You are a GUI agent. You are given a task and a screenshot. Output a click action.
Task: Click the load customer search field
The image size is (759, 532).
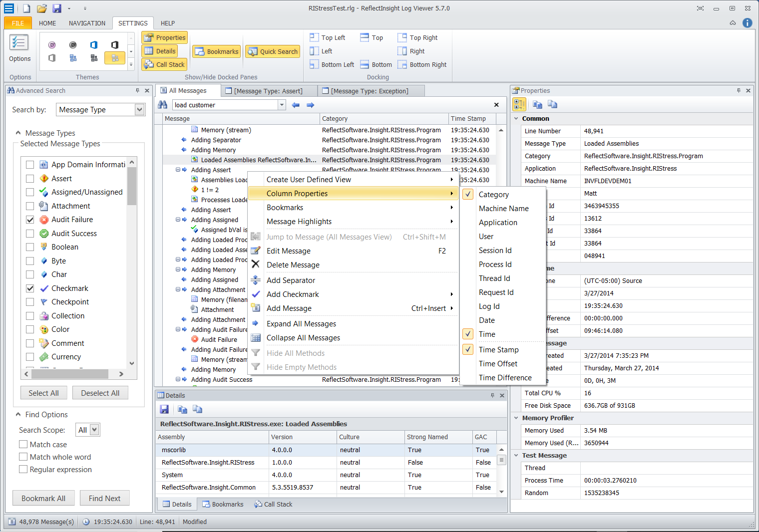(x=225, y=105)
